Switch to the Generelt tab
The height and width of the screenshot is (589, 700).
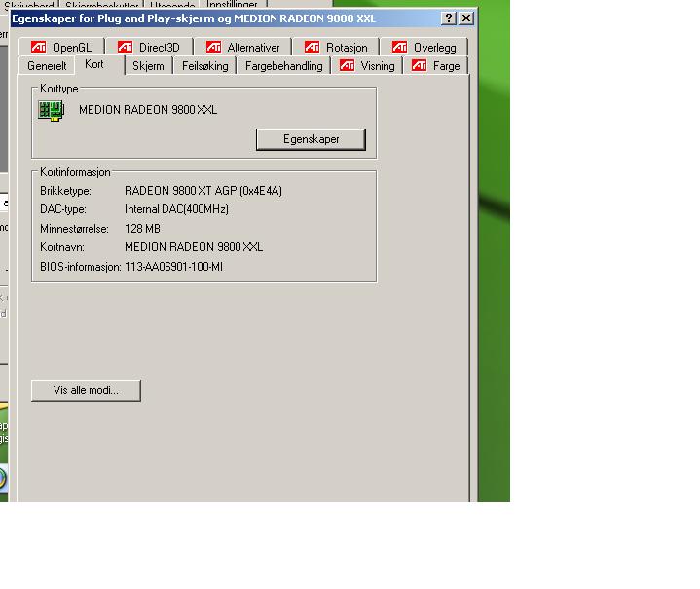[x=47, y=66]
